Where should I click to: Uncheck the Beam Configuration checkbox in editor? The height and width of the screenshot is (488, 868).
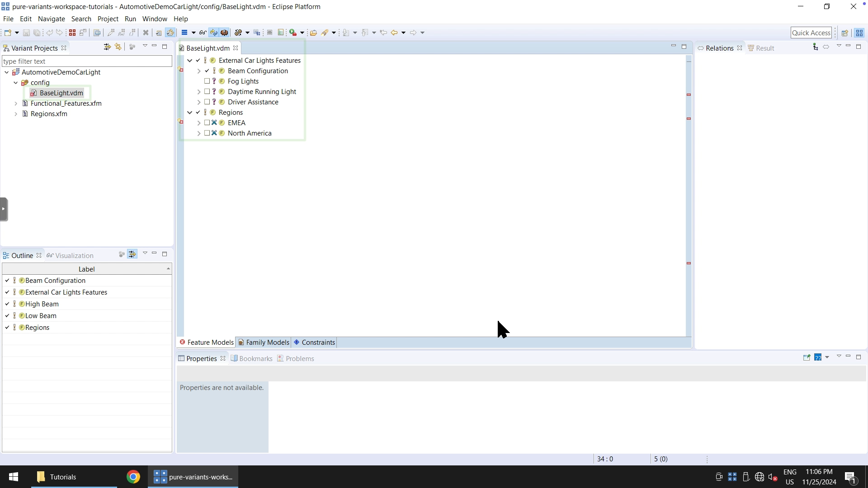tap(207, 71)
